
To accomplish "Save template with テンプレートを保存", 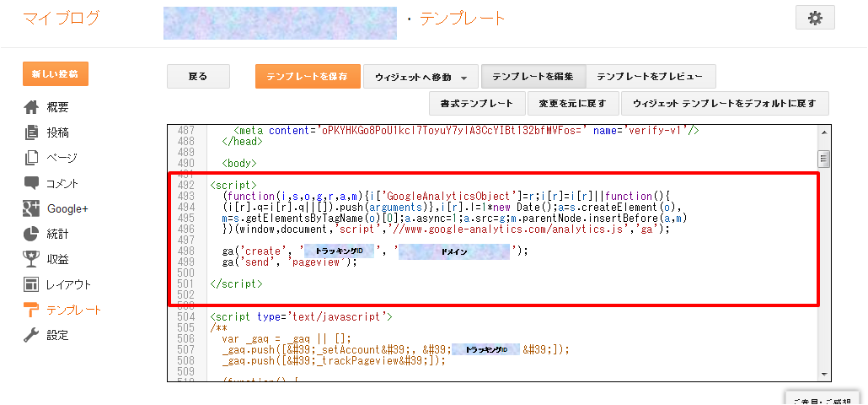I will [308, 77].
